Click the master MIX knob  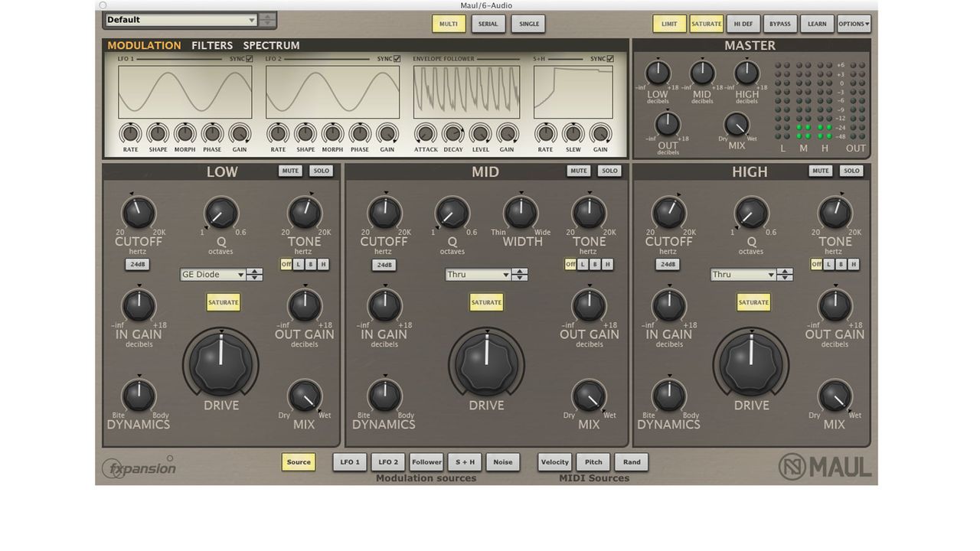point(737,125)
